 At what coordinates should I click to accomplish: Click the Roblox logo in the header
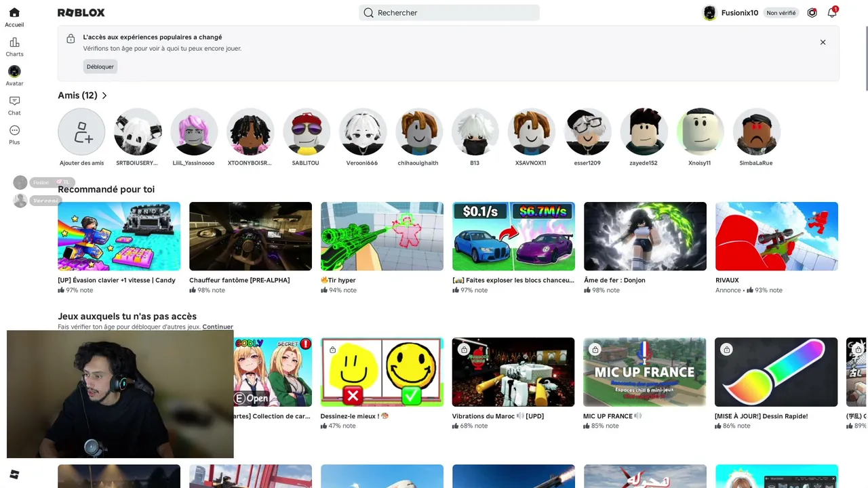click(x=81, y=13)
